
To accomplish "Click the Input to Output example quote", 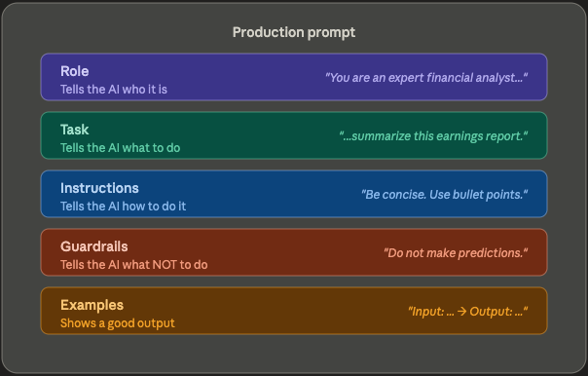I will point(467,312).
